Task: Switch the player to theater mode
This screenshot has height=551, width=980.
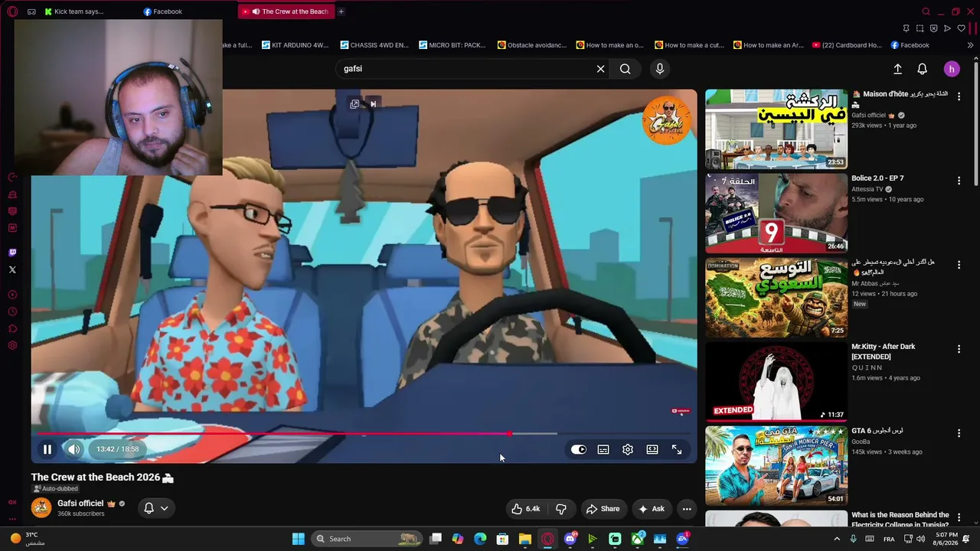Action: (652, 449)
